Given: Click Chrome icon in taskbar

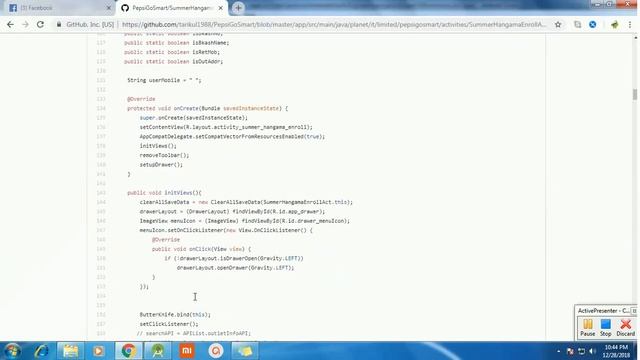Looking at the screenshot, I should pyautogui.click(x=128, y=351).
